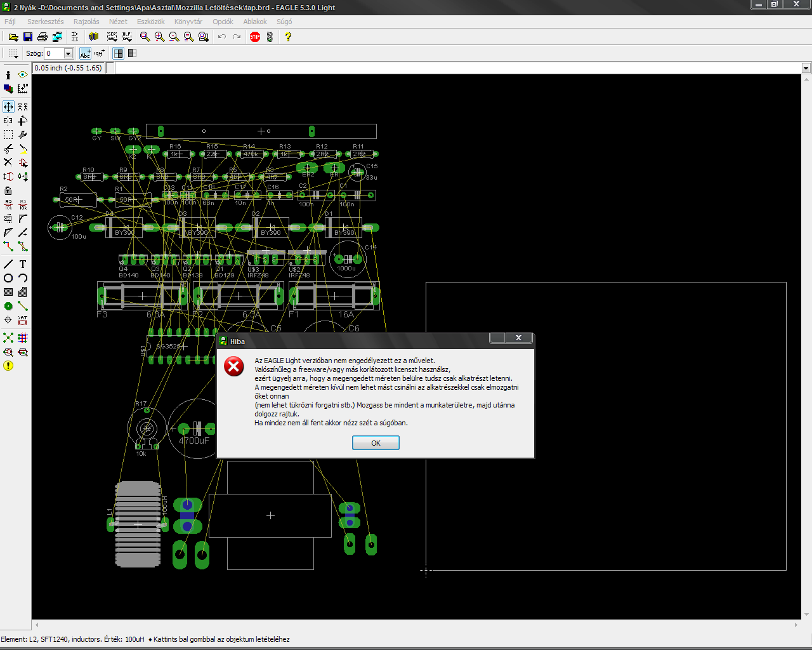This screenshot has height=650, width=812.
Task: Click the Zoom in magnifier icon
Action: click(159, 37)
